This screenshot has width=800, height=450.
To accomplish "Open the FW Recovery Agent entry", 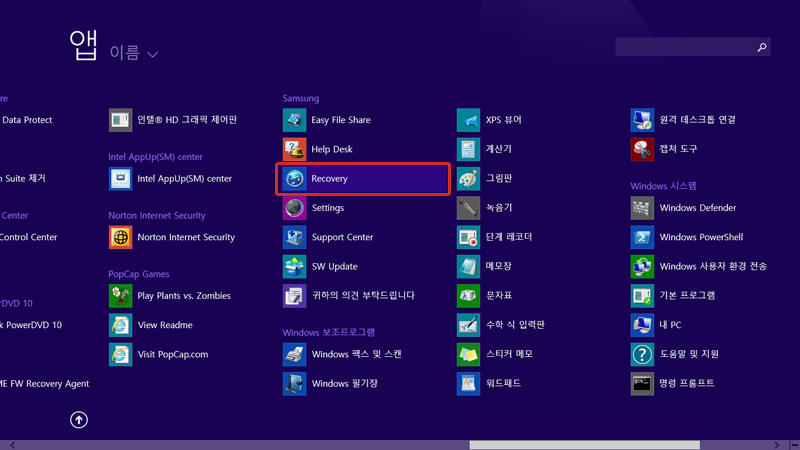I will pos(45,384).
